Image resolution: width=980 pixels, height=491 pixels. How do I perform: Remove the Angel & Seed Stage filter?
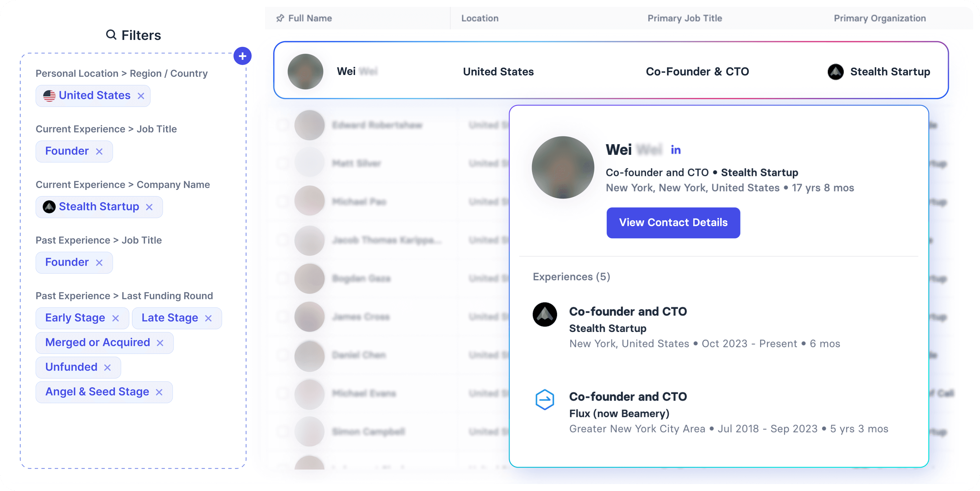[159, 392]
